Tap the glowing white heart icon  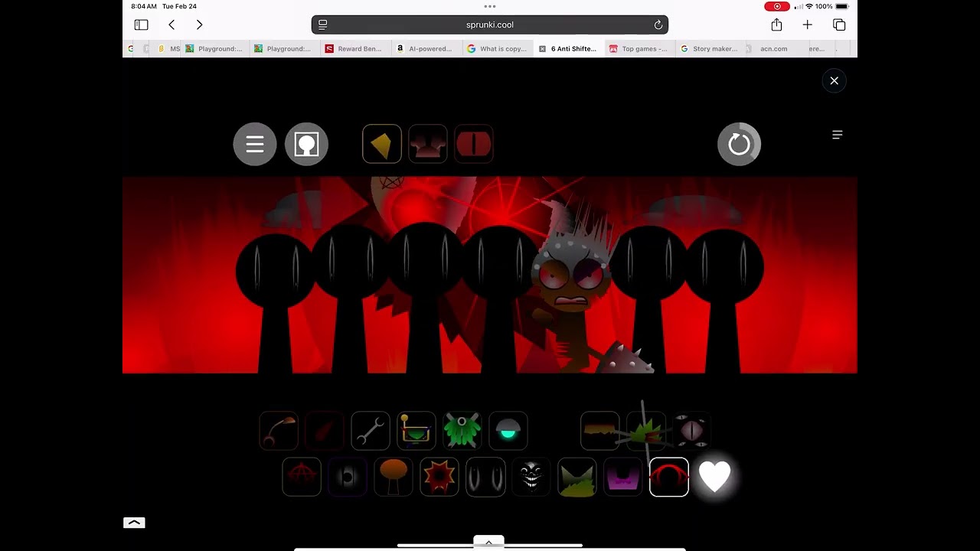(715, 477)
